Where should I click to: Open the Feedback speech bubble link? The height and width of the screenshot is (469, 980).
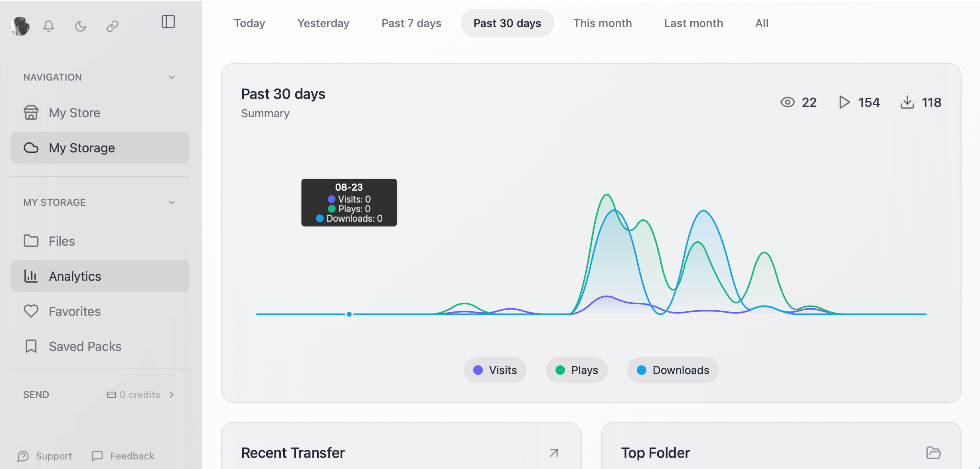point(123,456)
